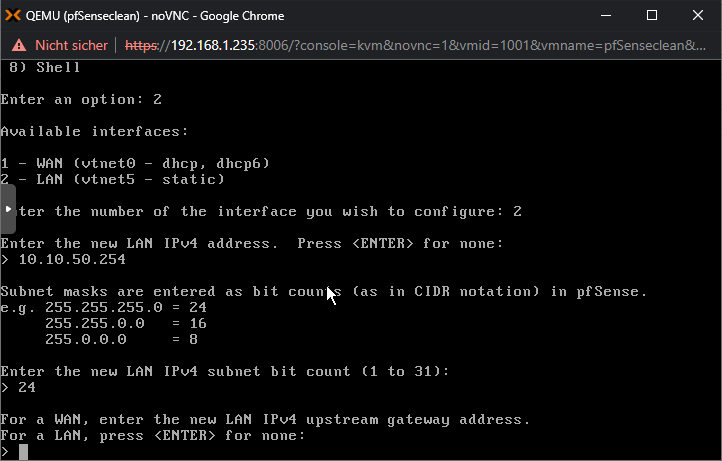Maximize the noVNC Chrome window
Screen dimensions: 722x461
[652, 16]
